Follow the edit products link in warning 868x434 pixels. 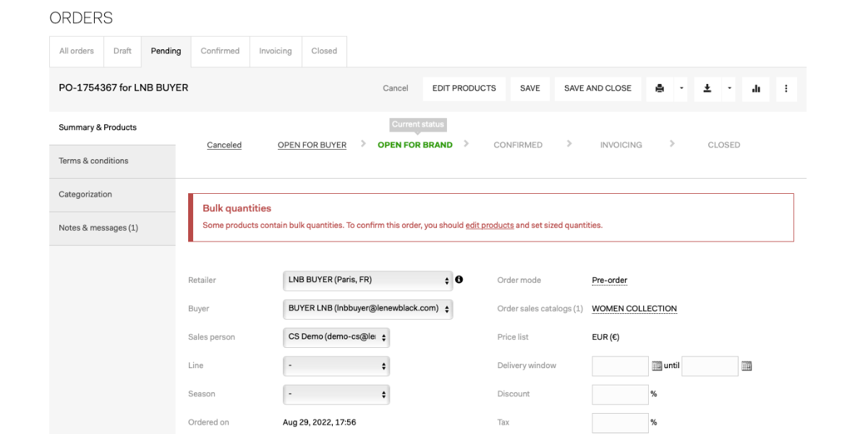490,226
